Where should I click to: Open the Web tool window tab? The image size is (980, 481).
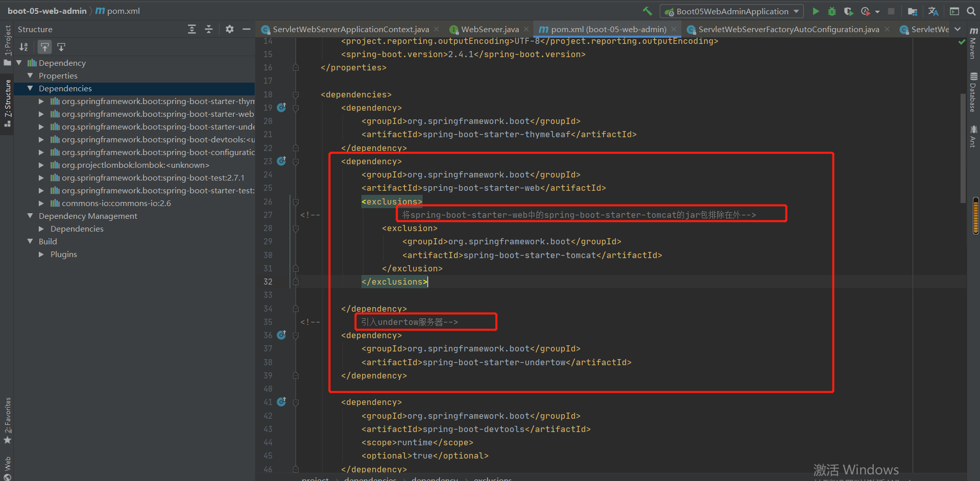[x=7, y=468]
